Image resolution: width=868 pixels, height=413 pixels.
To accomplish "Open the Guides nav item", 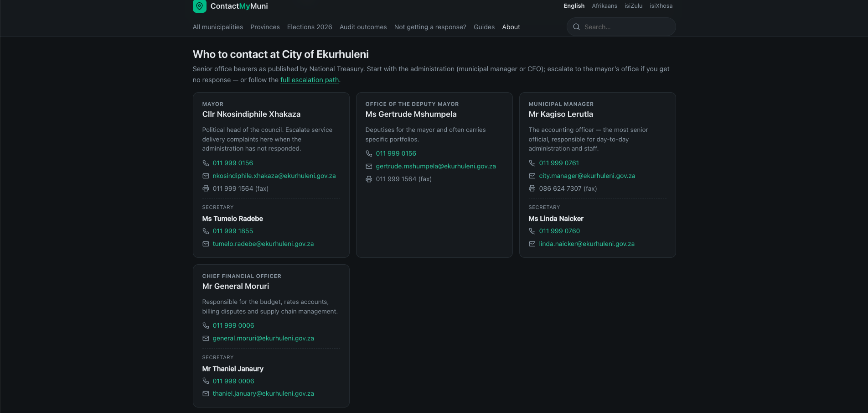I will click(x=484, y=27).
